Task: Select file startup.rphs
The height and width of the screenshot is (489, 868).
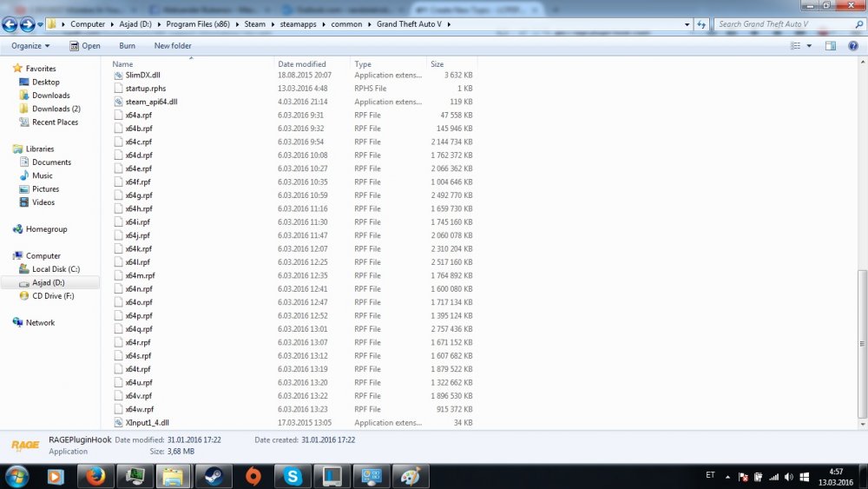Action: point(145,89)
